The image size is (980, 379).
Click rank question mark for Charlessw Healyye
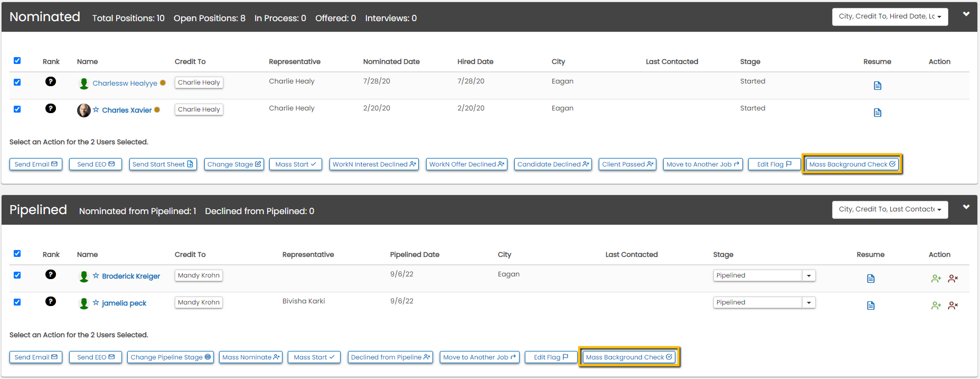point(51,81)
